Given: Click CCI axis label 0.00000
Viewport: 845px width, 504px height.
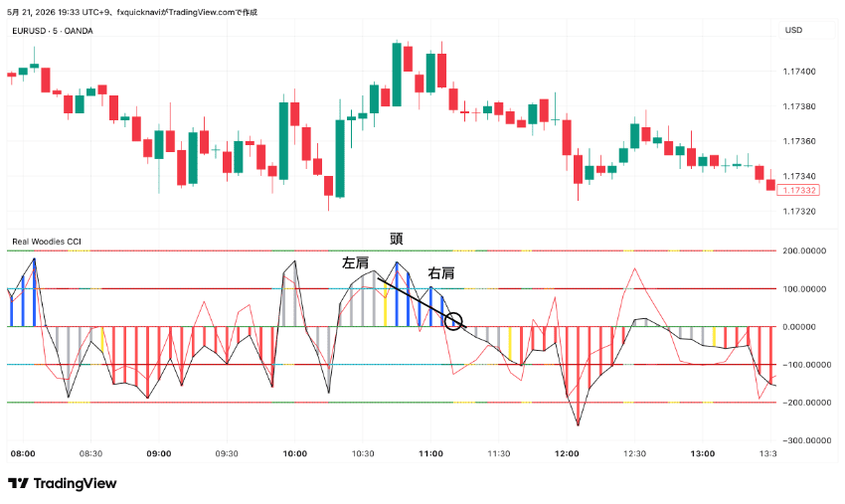Looking at the screenshot, I should pyautogui.click(x=800, y=327).
